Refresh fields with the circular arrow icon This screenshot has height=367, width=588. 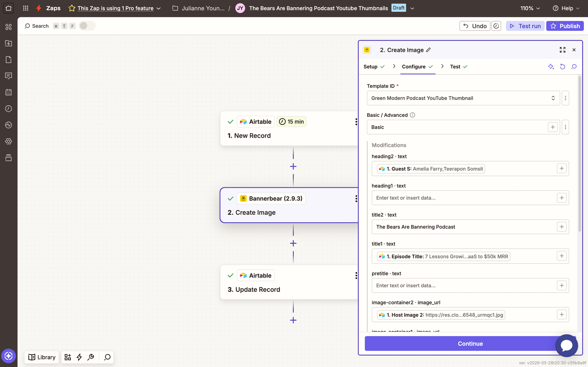[x=562, y=67]
